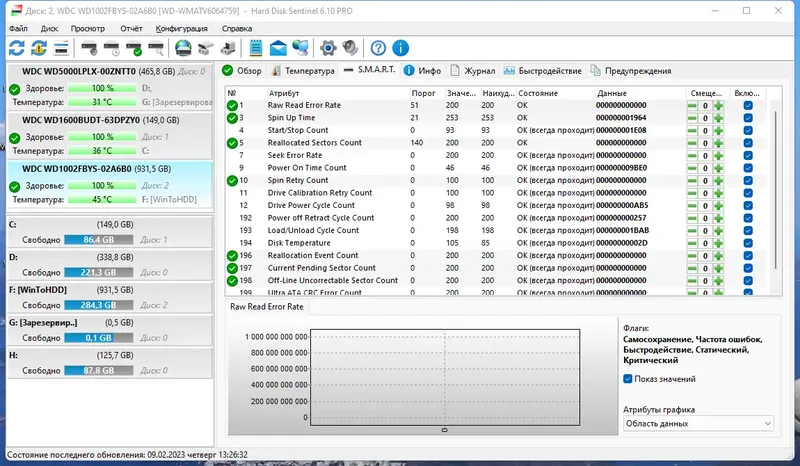The image size is (800, 466).
Task: Select the WDC WD1600BUDT-63DPZY0 disk
Action: coord(110,135)
